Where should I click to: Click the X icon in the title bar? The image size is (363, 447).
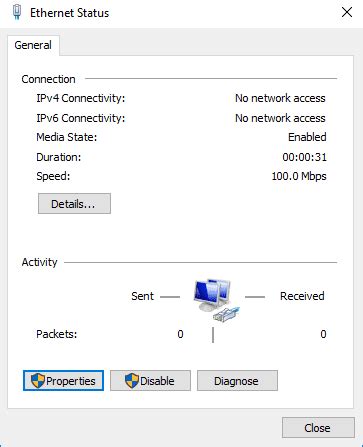click(347, 12)
